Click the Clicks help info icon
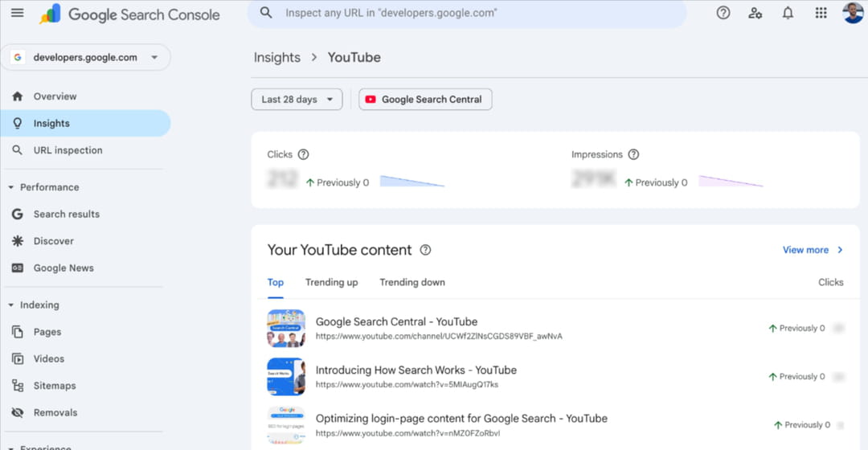 pyautogui.click(x=303, y=154)
